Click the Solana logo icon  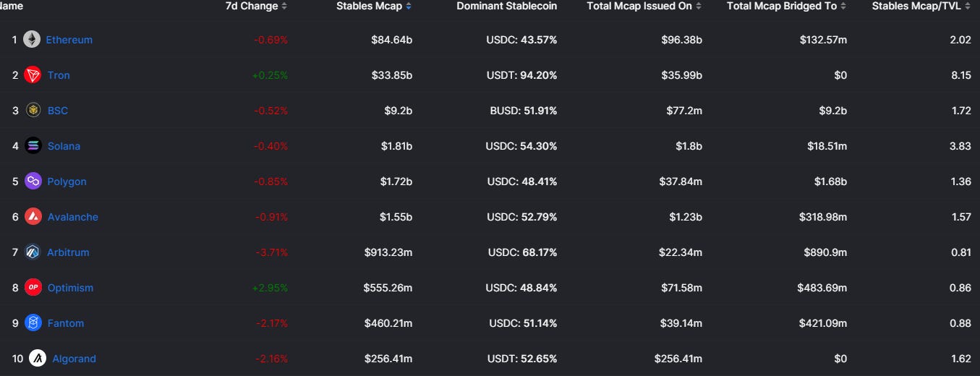33,146
